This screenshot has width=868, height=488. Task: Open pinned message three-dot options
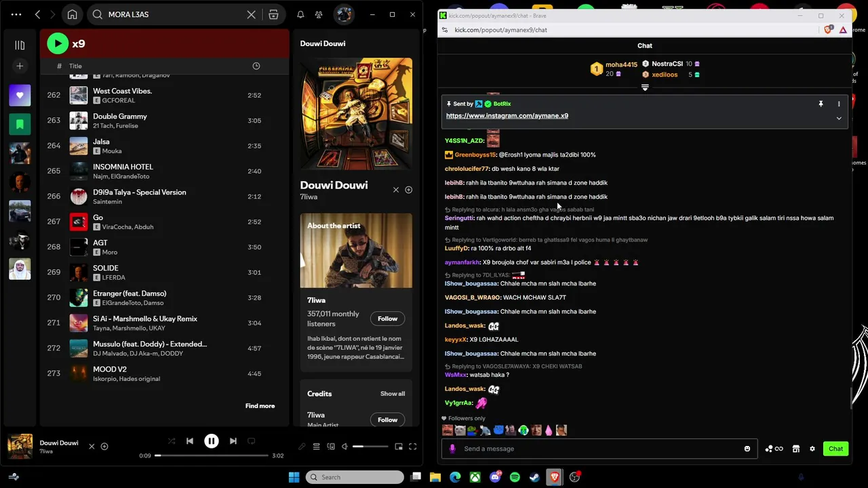[839, 104]
